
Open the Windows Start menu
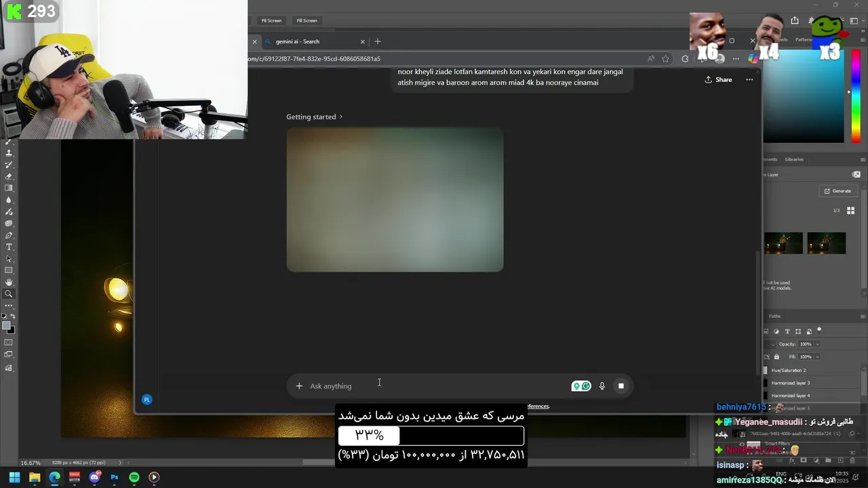coord(14,477)
